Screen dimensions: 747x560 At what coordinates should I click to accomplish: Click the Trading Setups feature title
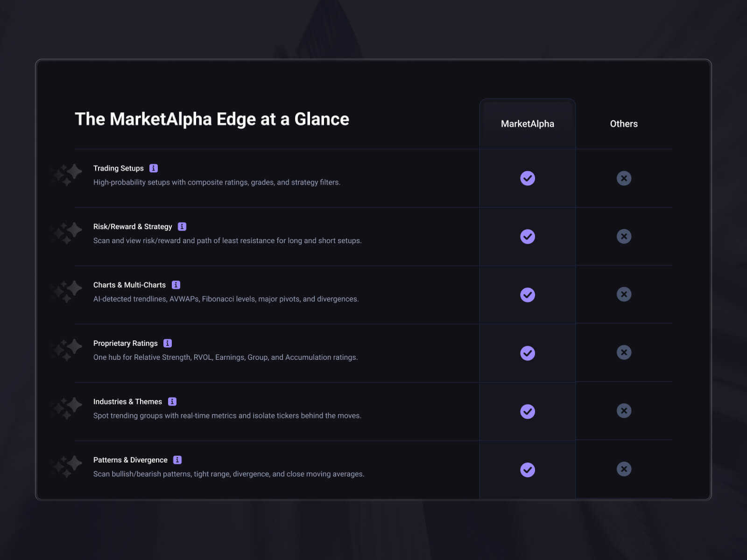click(119, 168)
